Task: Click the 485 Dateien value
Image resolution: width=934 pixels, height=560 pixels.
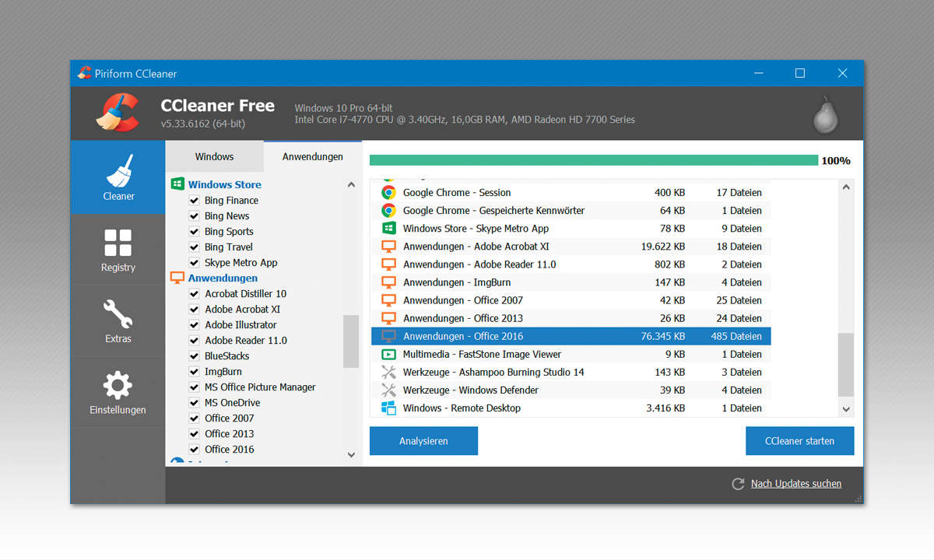Action: [x=736, y=336]
